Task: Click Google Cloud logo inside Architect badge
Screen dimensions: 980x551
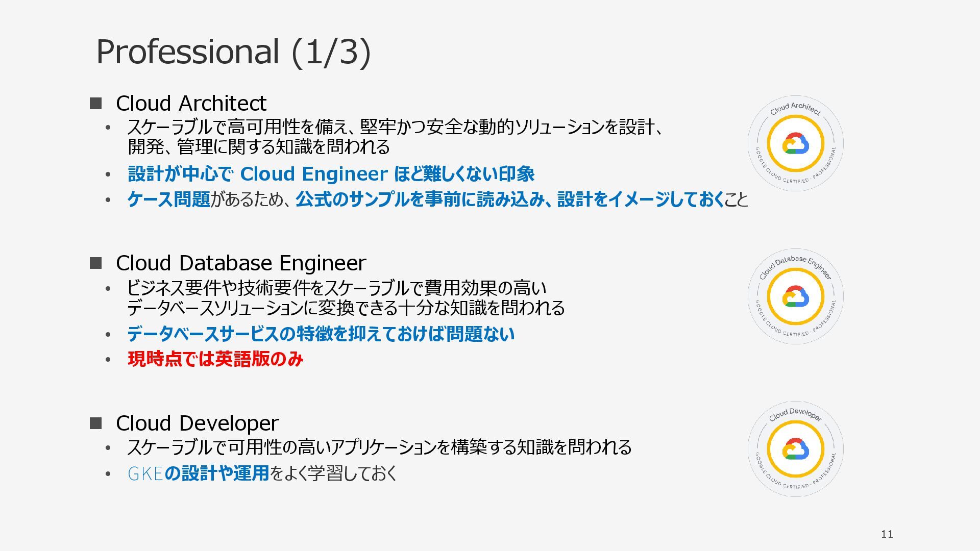Action: tap(795, 144)
